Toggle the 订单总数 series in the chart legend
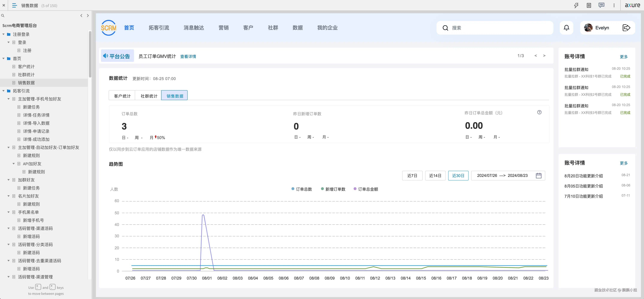 tap(302, 189)
